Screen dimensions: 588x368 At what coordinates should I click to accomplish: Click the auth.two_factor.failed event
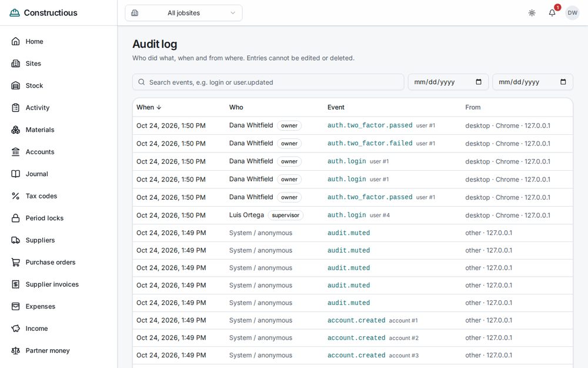[370, 144]
